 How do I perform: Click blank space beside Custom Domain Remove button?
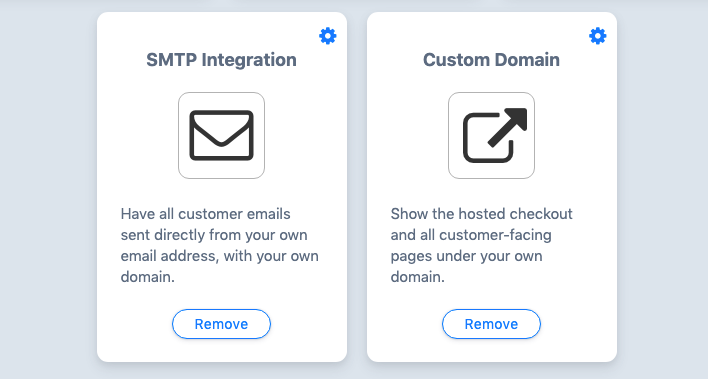click(578, 324)
